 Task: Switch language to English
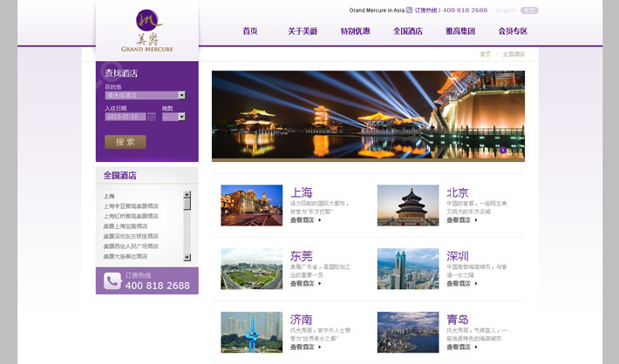[x=506, y=10]
